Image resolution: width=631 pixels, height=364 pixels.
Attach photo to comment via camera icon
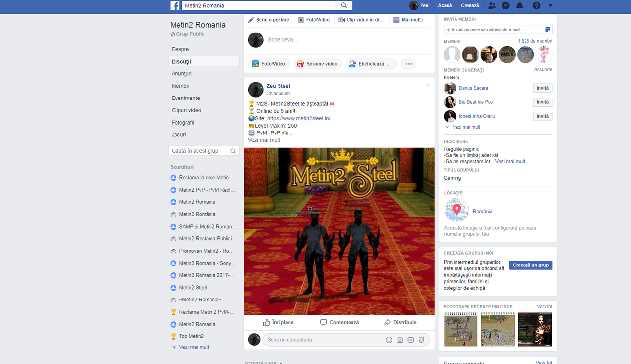pyautogui.click(x=400, y=340)
